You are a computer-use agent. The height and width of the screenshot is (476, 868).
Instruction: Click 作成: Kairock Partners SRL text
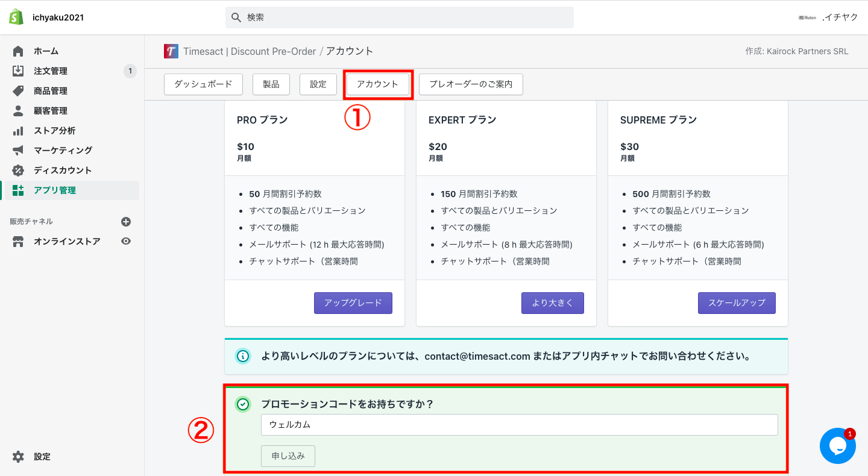click(x=797, y=51)
